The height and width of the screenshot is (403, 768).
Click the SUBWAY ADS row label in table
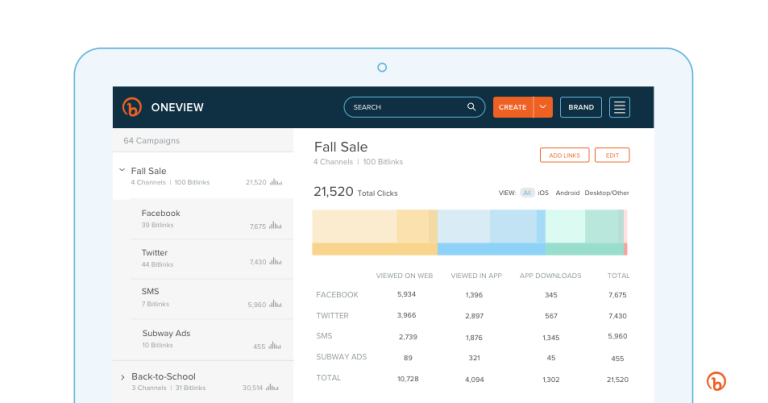tap(341, 357)
